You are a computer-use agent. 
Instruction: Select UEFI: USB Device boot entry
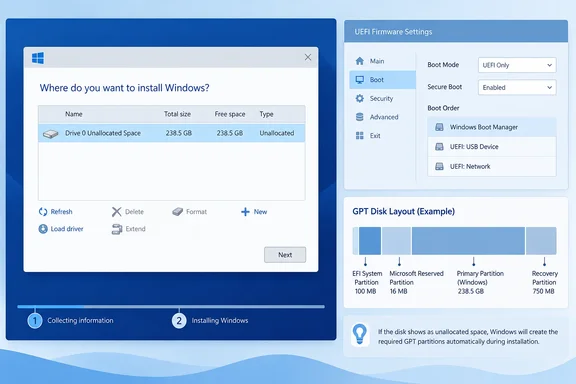tap(492, 147)
